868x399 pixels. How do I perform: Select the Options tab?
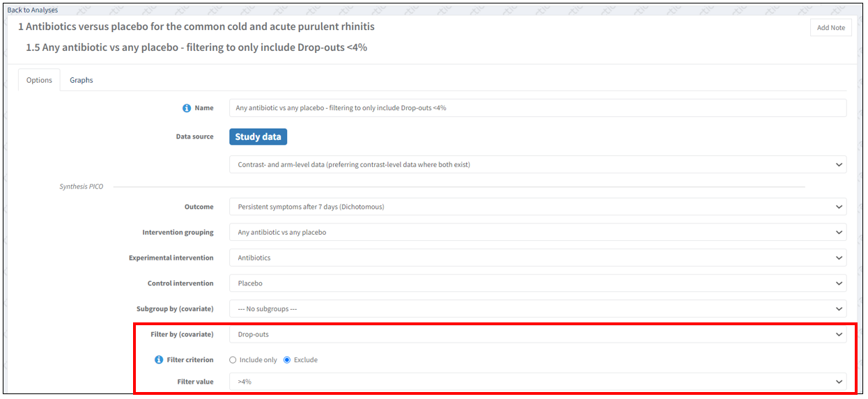[39, 80]
